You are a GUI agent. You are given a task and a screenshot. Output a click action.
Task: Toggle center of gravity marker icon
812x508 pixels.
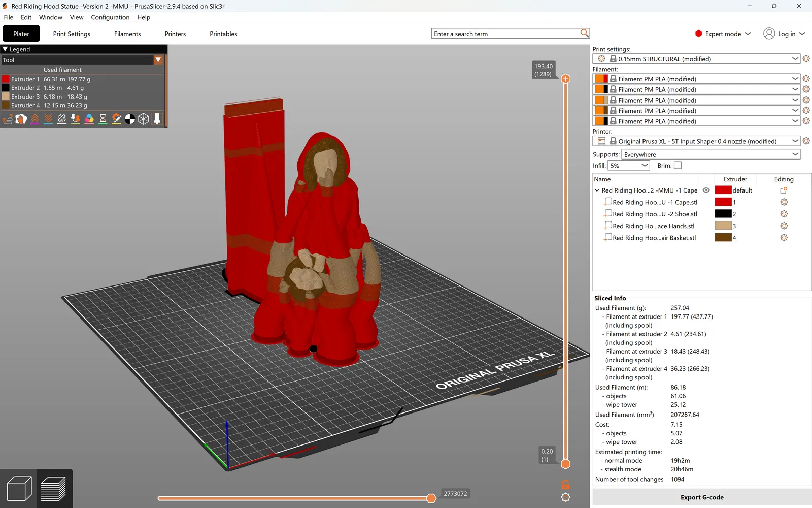click(x=130, y=119)
